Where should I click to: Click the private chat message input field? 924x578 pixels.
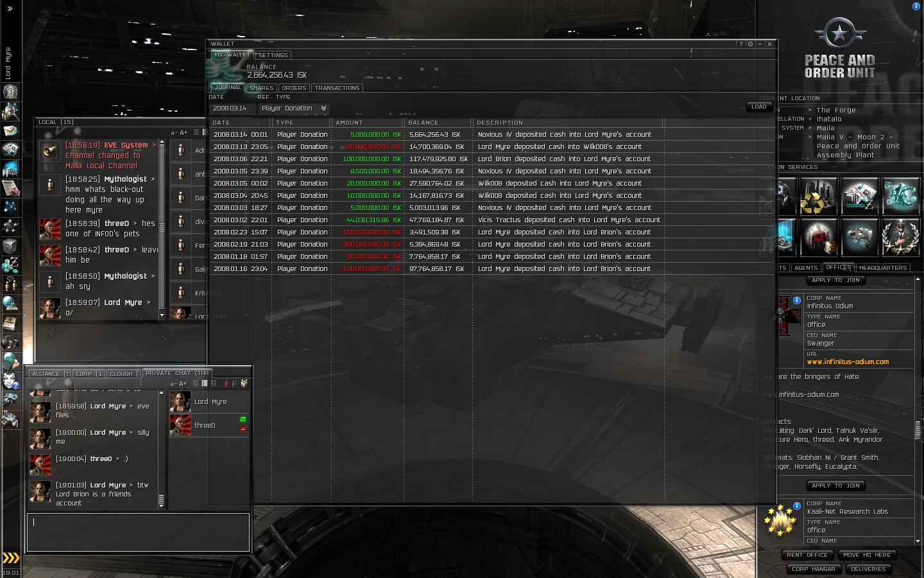tap(138, 532)
